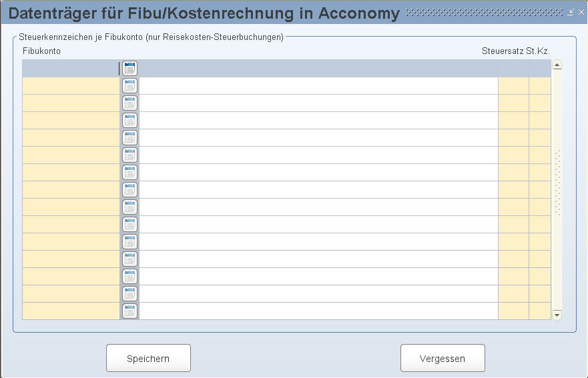588x378 pixels.
Task: Open lookup list icon in tenth row
Action: (129, 225)
